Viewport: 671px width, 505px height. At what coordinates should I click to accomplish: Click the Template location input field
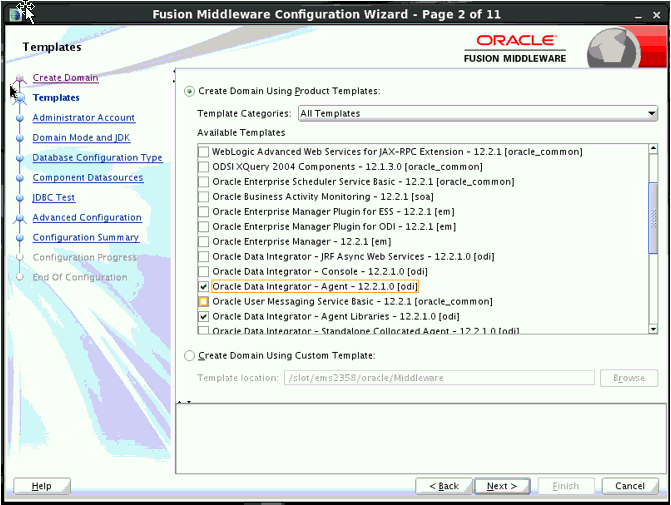439,378
